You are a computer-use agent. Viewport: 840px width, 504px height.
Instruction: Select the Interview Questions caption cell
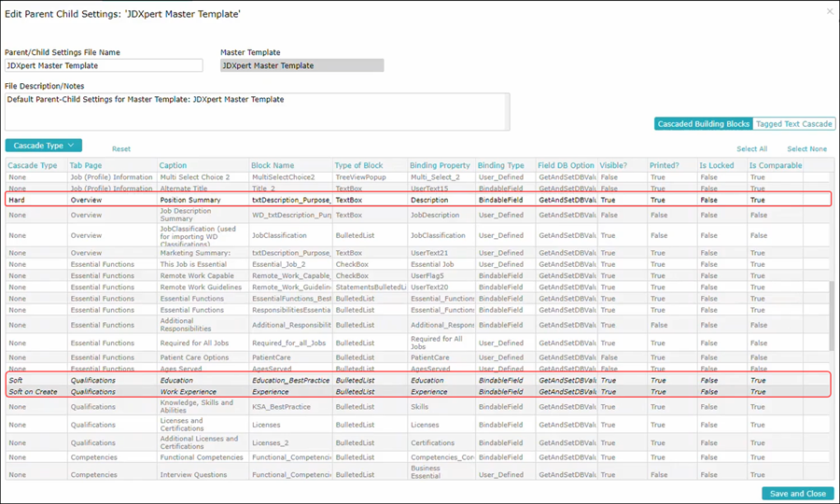pos(193,474)
